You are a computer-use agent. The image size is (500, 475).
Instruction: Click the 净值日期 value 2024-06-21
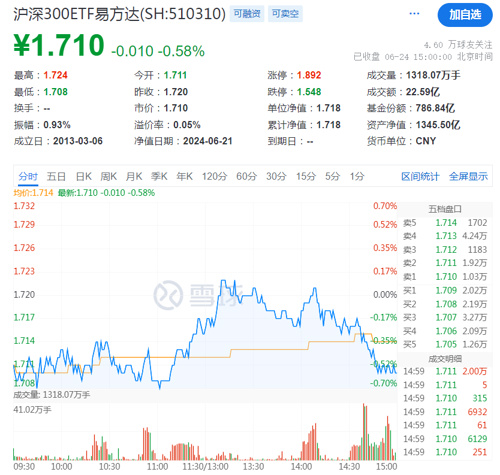[x=207, y=141]
